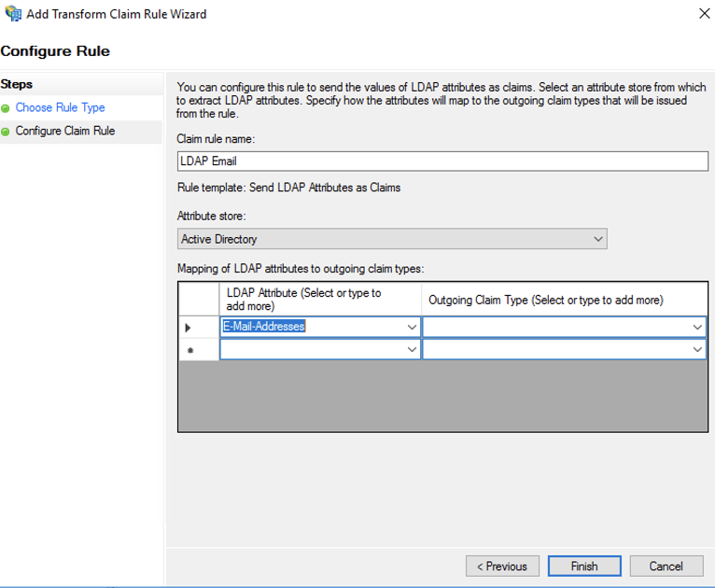Expand the E-Mail-Addresses LDAP attribute dropdown

point(412,327)
